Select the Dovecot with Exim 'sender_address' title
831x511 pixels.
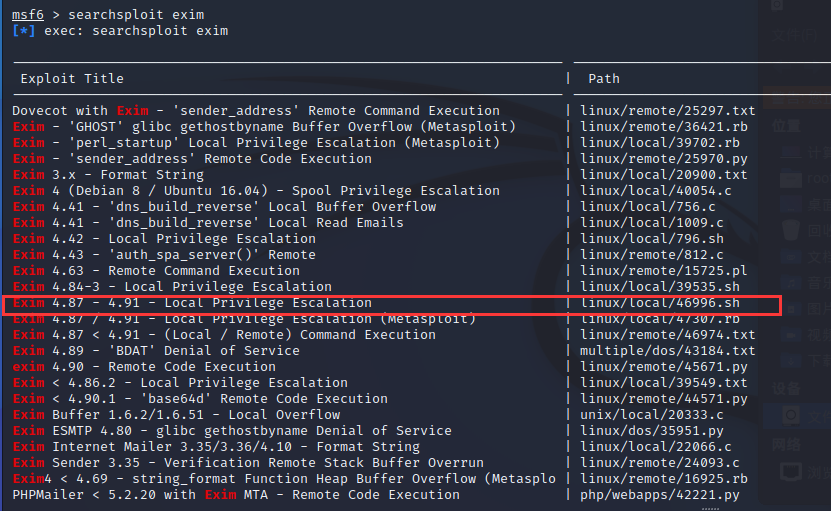coord(256,111)
